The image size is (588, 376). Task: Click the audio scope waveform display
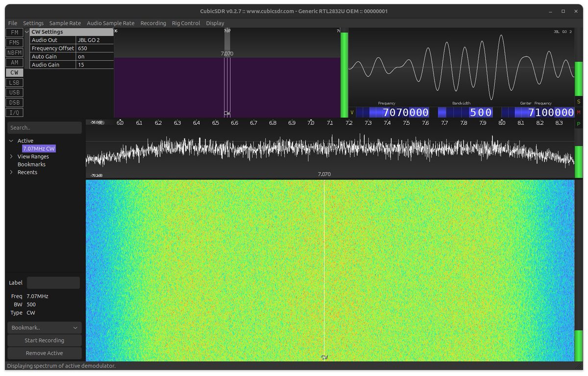point(461,67)
